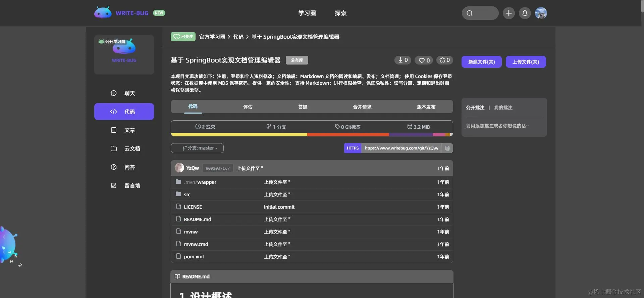
Task: Open 问答 in the sidebar
Action: pos(124,167)
